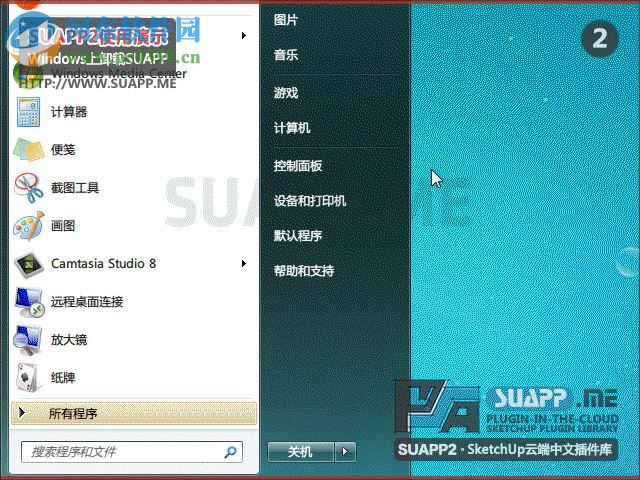Image resolution: width=640 pixels, height=480 pixels.
Task: Select the 计算器 text entry
Action: (x=69, y=112)
